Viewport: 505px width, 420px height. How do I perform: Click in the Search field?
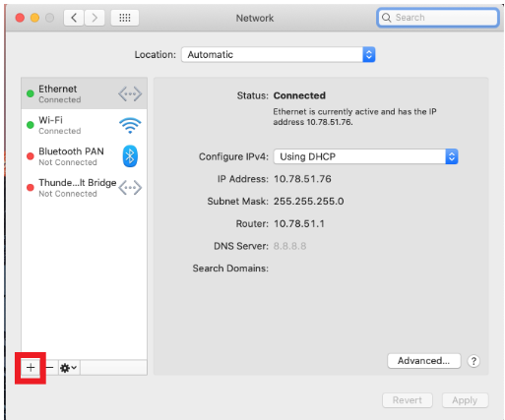pyautogui.click(x=438, y=18)
